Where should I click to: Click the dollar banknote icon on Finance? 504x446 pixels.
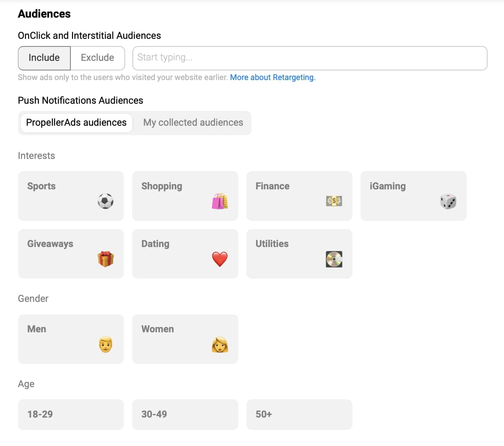[x=334, y=201]
